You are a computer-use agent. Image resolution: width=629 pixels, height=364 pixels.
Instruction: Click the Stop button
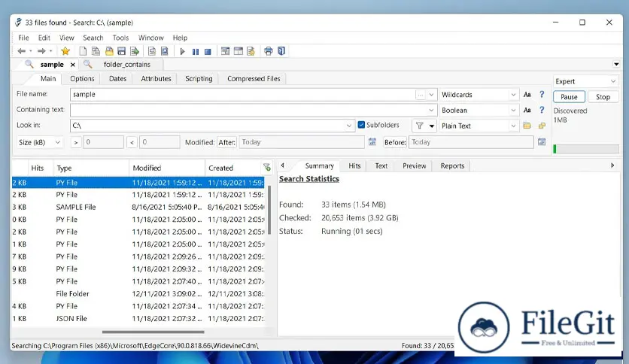[603, 97]
